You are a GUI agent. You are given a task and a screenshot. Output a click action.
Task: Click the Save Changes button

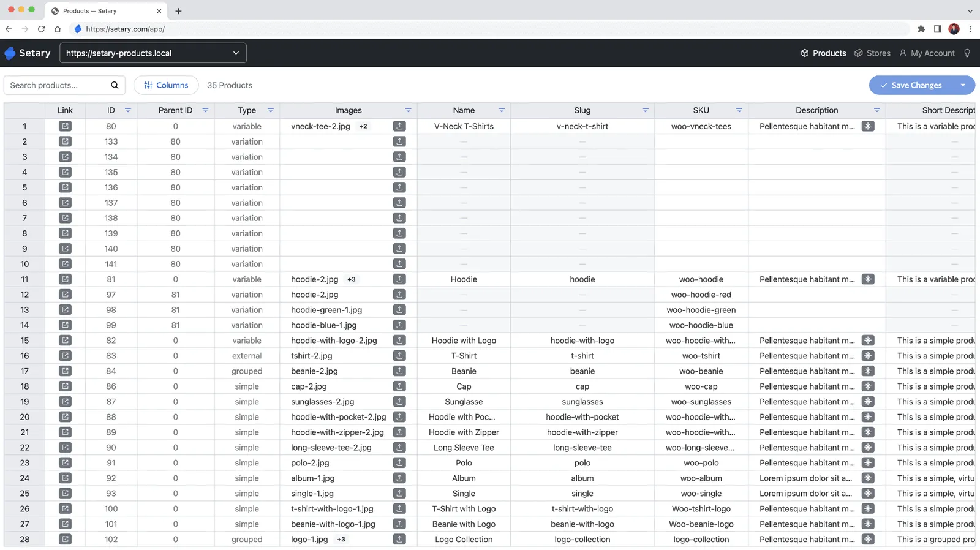tap(911, 85)
